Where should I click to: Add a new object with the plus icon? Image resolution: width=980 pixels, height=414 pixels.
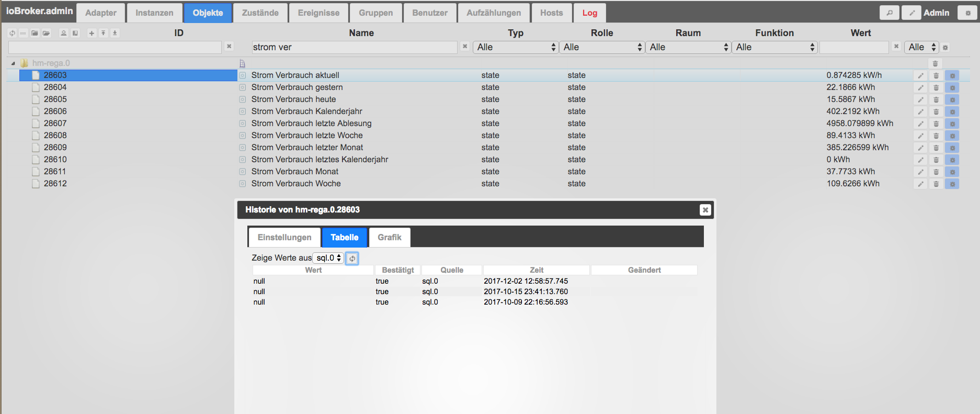click(x=92, y=33)
